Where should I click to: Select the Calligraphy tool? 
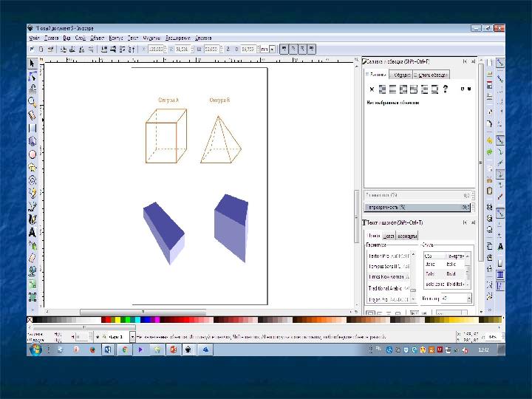point(33,219)
